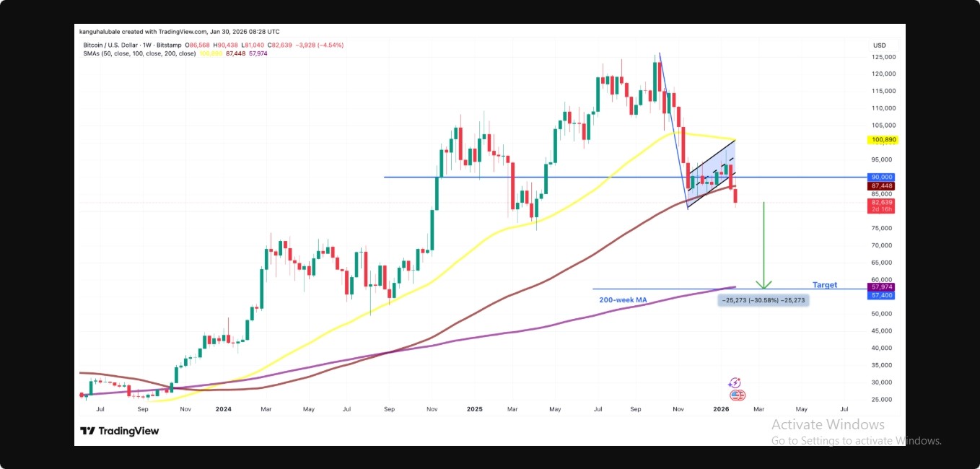Click the USD currency label on price axis

coord(879,45)
